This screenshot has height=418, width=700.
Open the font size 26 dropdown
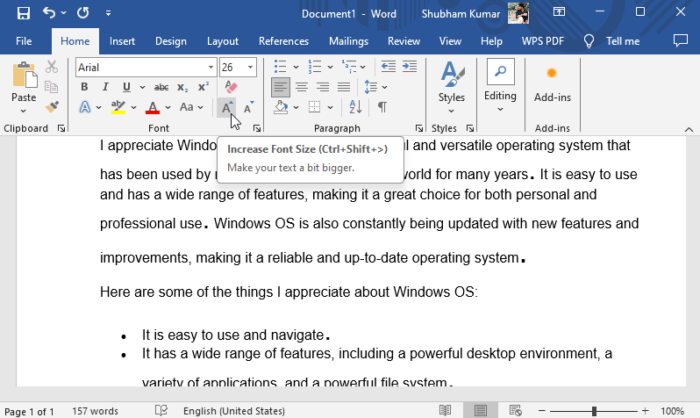click(x=250, y=67)
